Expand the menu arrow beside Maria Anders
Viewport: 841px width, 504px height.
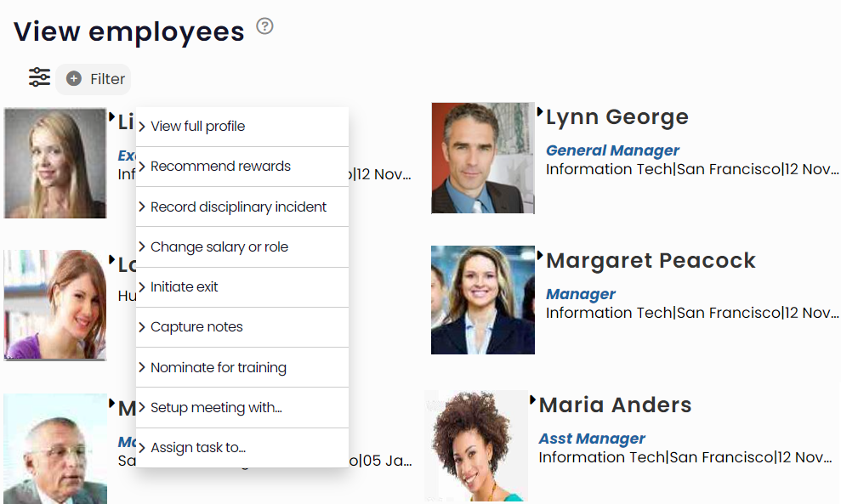533,399
